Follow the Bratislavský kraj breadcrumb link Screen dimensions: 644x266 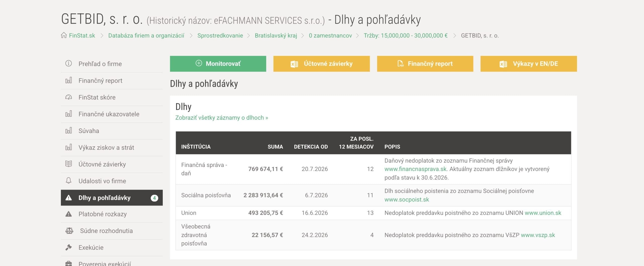pyautogui.click(x=276, y=35)
